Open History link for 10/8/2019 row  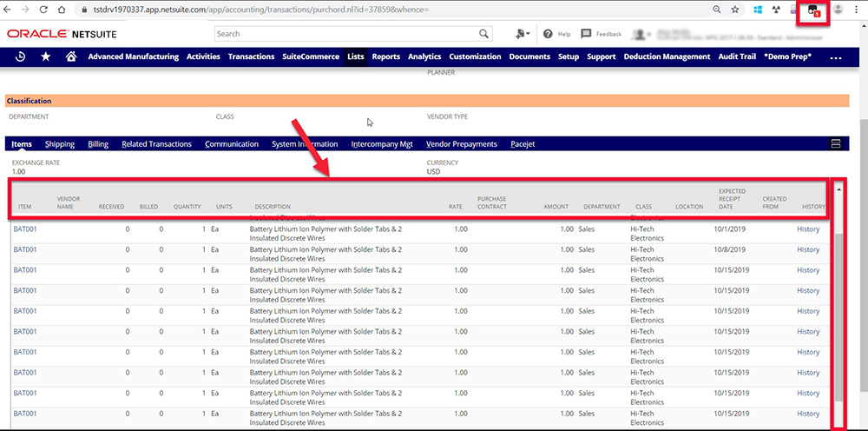click(x=808, y=249)
